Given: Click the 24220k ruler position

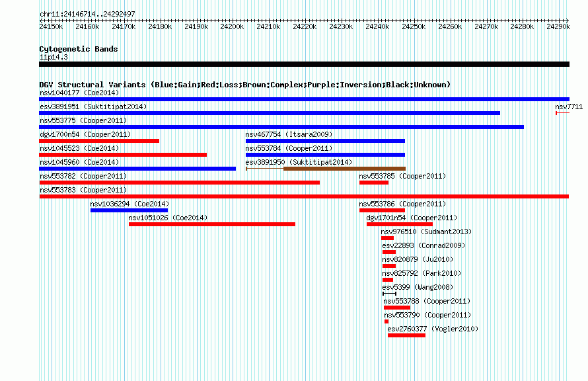Looking at the screenshot, I should coord(305,26).
